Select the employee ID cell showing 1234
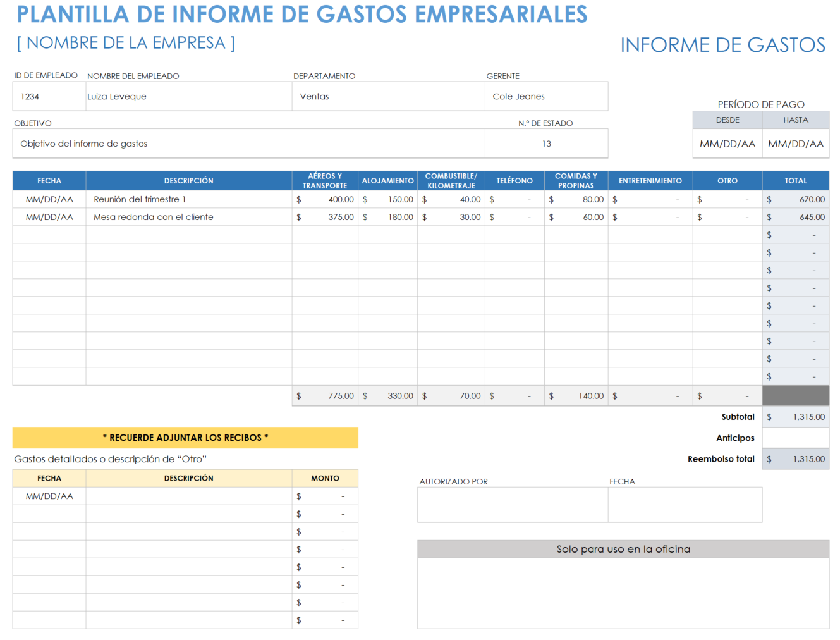Image resolution: width=840 pixels, height=640 pixels. point(49,96)
